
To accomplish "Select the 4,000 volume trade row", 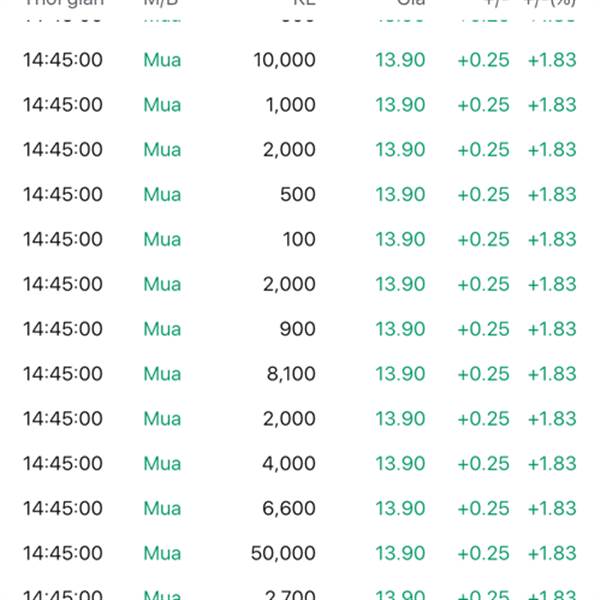I will click(x=300, y=463).
